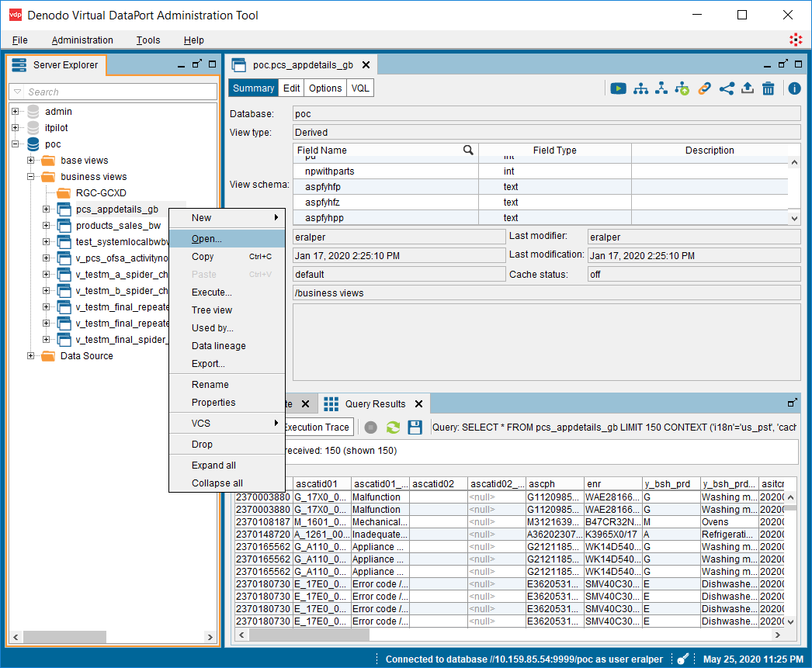Click the Data lineage icon
Screen dimensions: 812x668
click(661, 88)
